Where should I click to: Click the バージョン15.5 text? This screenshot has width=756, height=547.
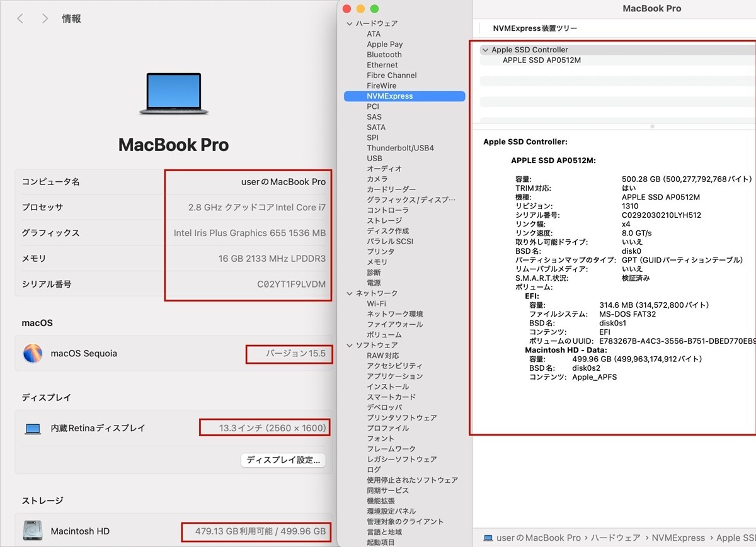pyautogui.click(x=295, y=354)
